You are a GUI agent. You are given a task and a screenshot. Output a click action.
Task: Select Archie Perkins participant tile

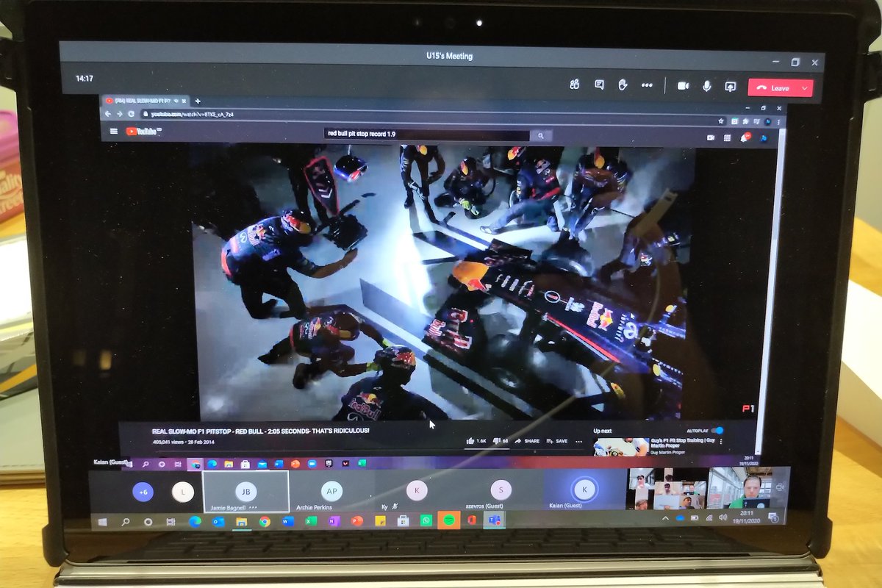[331, 491]
